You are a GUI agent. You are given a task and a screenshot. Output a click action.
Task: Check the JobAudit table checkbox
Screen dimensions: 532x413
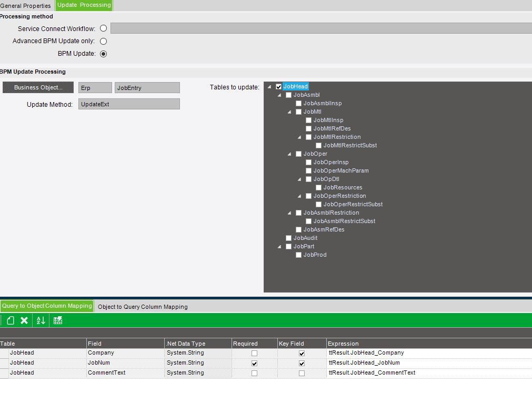pyautogui.click(x=289, y=238)
